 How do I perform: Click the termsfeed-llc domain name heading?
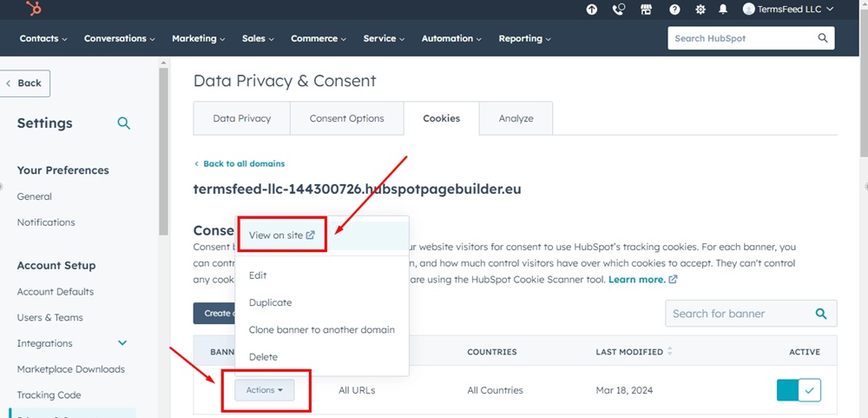(x=357, y=189)
